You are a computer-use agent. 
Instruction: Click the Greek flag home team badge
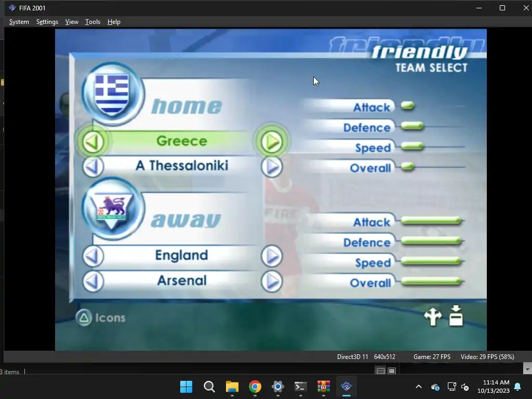click(112, 94)
